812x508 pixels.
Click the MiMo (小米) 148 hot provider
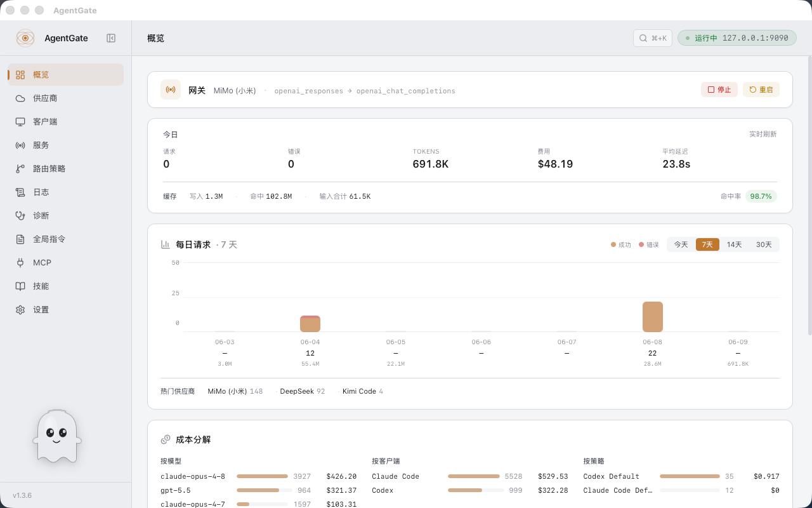(235, 391)
